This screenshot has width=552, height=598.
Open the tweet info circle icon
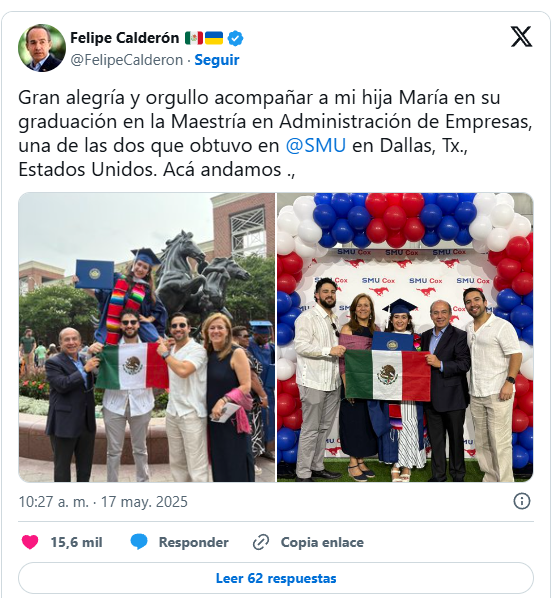click(x=521, y=501)
